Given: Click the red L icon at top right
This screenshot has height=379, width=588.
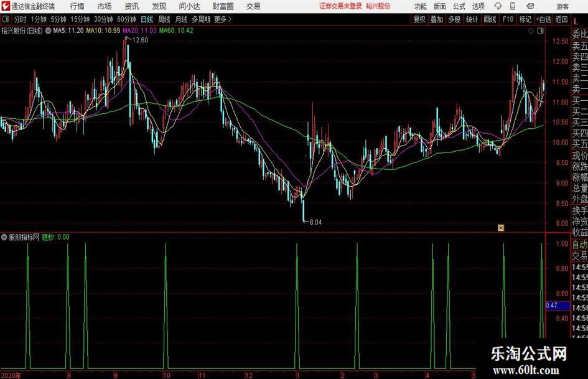Looking at the screenshot, I should pyautogui.click(x=576, y=22).
